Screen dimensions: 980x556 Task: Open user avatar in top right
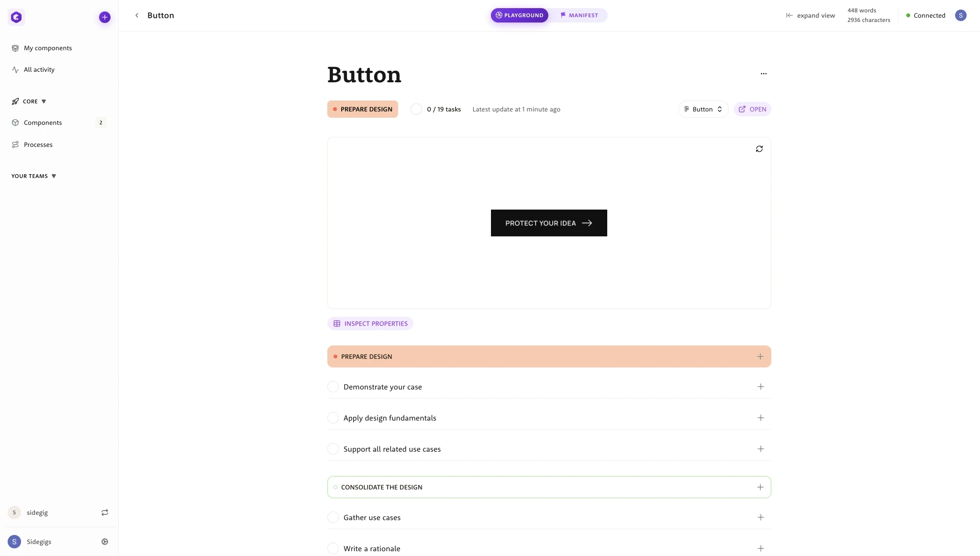pyautogui.click(x=960, y=15)
